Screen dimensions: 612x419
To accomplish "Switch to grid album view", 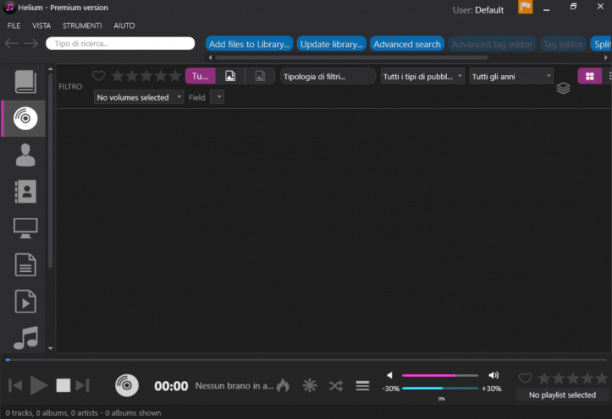I will point(589,76).
